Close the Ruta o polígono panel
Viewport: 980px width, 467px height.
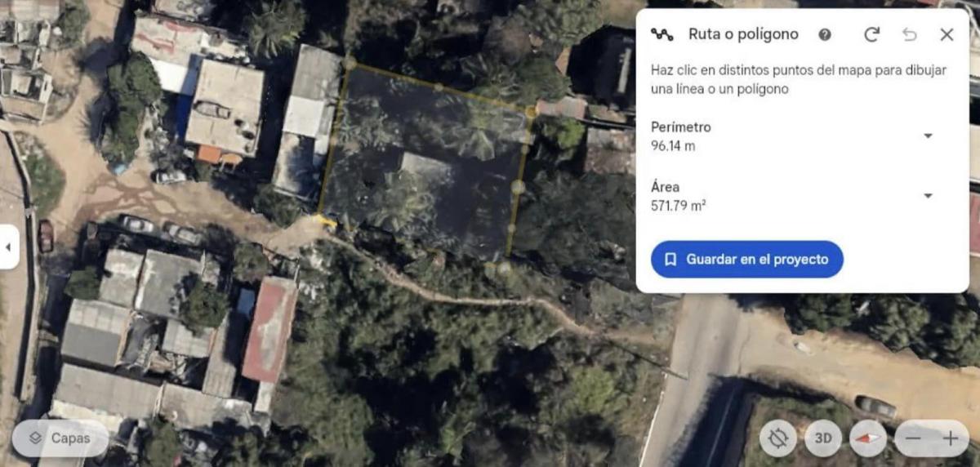point(947,34)
